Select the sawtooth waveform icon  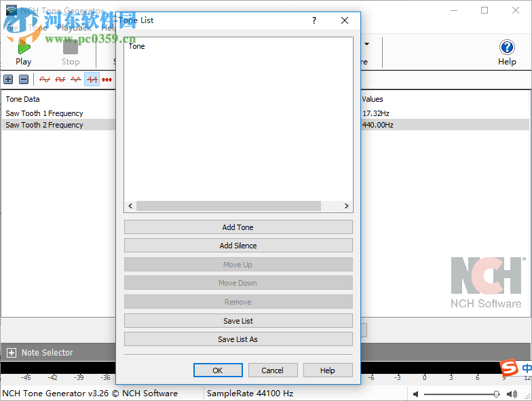click(92, 79)
